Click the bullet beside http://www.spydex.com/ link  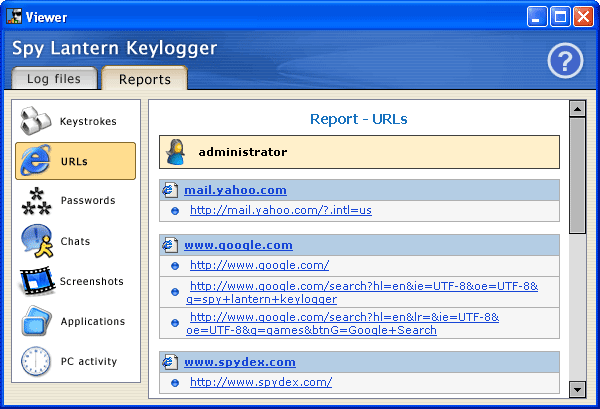click(x=175, y=383)
